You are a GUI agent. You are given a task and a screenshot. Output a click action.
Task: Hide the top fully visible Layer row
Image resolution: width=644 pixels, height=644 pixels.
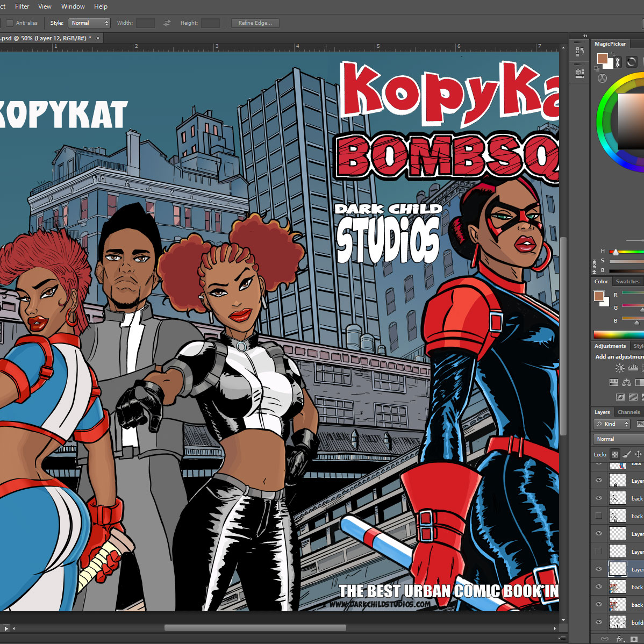[599, 480]
